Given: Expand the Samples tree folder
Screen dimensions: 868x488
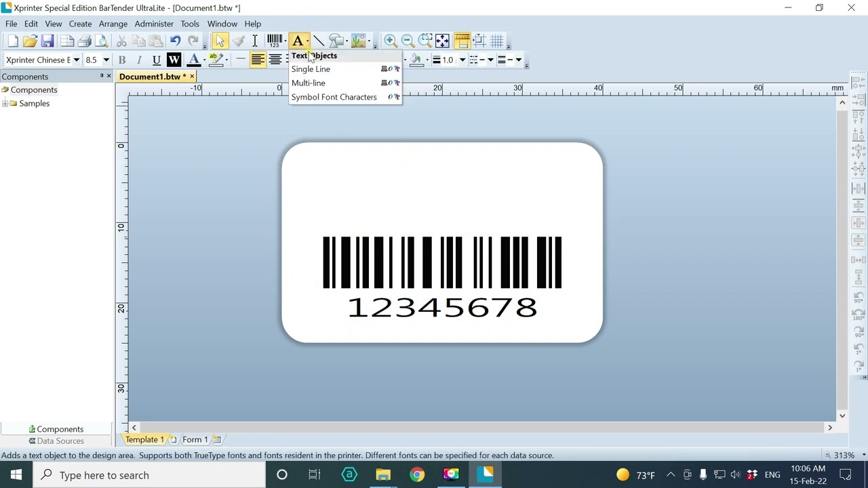Looking at the screenshot, I should click(5, 104).
